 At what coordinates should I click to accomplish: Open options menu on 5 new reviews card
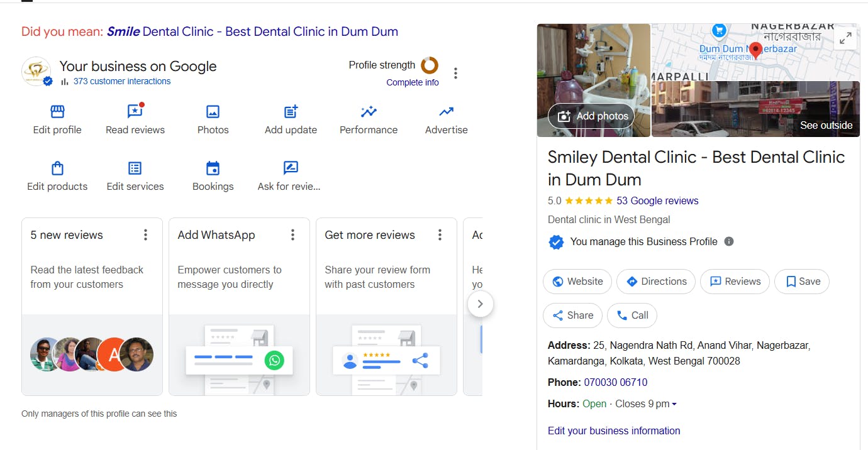(x=145, y=235)
